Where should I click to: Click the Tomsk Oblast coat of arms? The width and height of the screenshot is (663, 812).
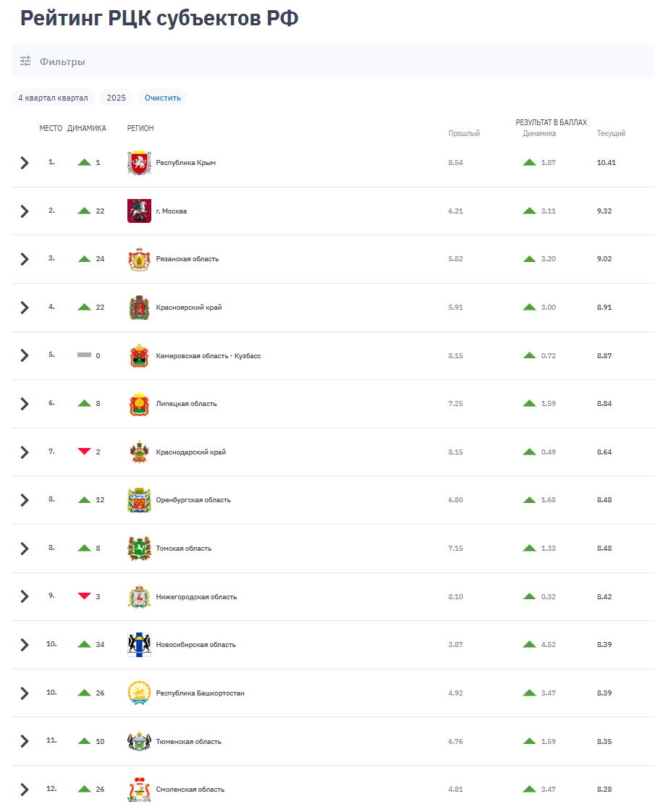tap(139, 549)
